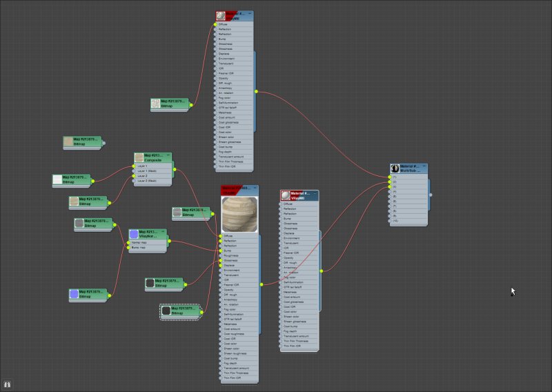Image resolution: width=552 pixels, height=392 pixels.
Task: Collapse the Composite node with its minus button
Action: click(x=168, y=155)
